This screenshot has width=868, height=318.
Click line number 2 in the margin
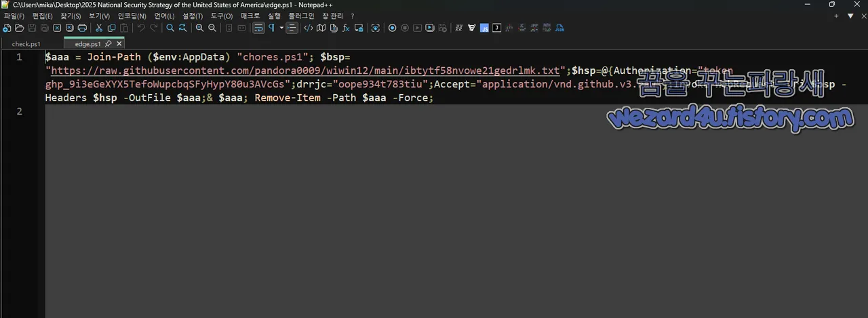(19, 111)
